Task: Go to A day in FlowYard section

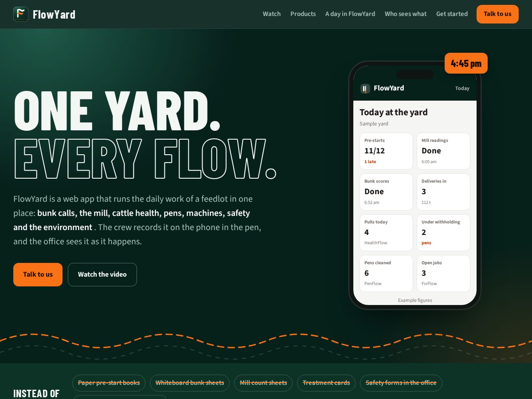Action: pos(350,14)
